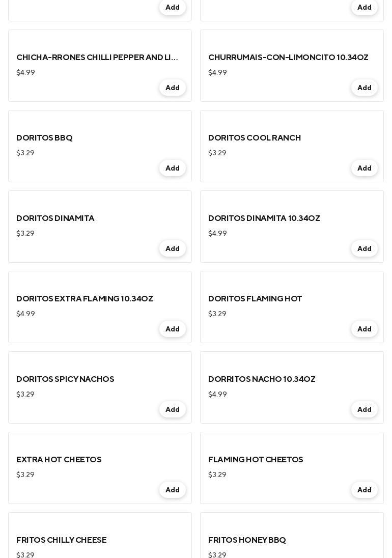
Task: Add Churrumais-Con-Limoncito 10.34oz to cart
Action: pos(364,88)
